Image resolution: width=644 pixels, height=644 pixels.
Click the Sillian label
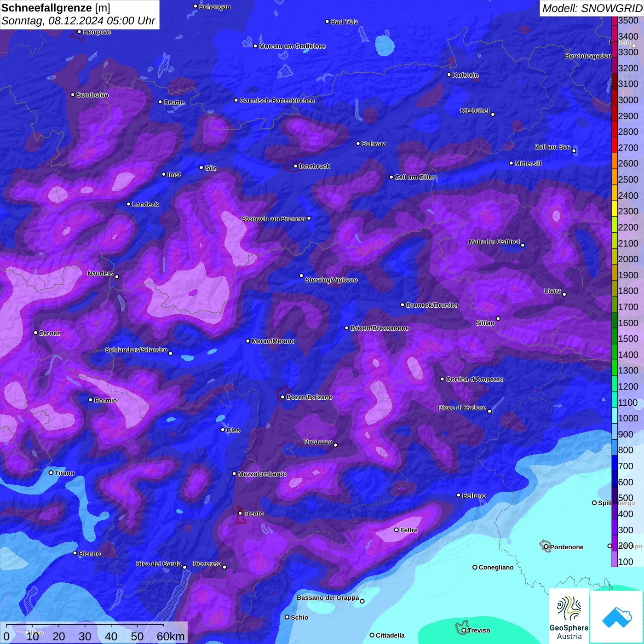(x=485, y=323)
